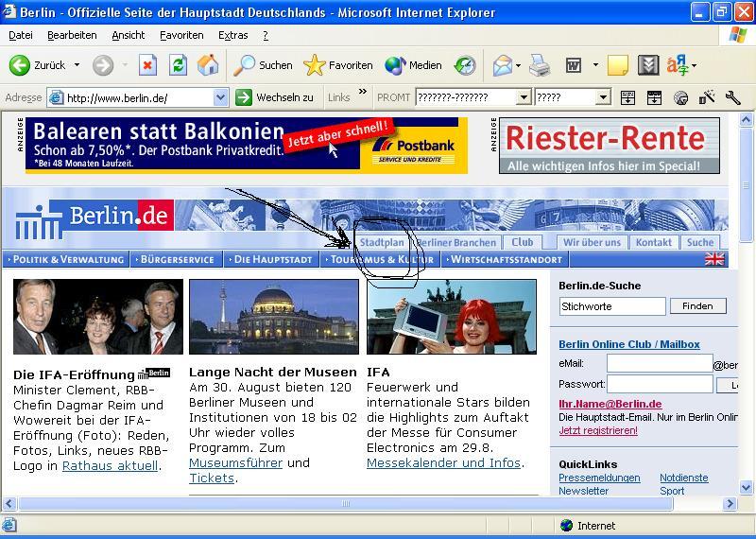Expand the Zurück back history arrow
This screenshot has height=539, width=756.
click(77, 65)
